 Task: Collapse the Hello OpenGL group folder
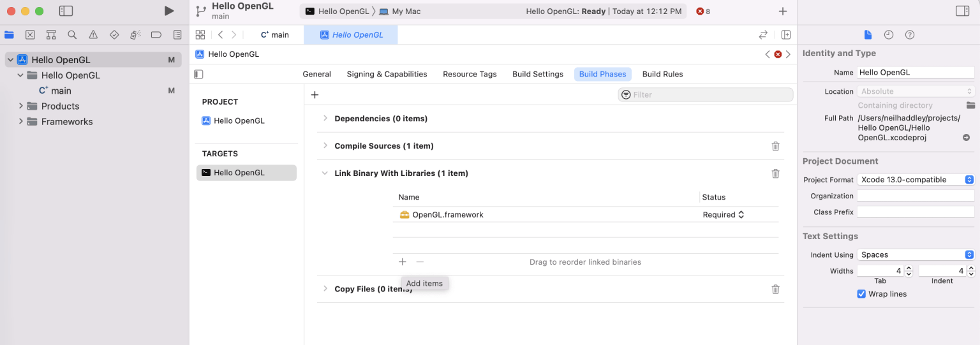tap(20, 75)
